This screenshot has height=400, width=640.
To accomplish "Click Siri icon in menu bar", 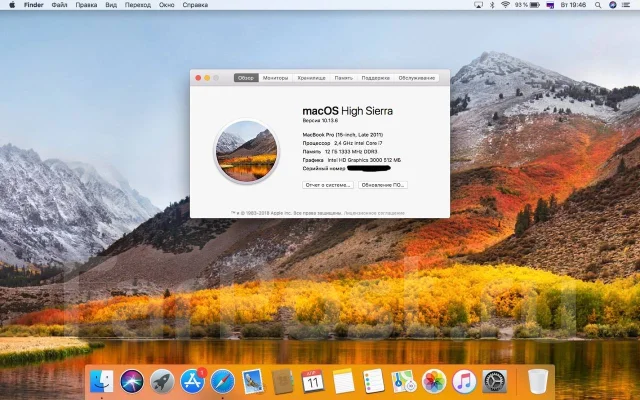I will coord(612,5).
